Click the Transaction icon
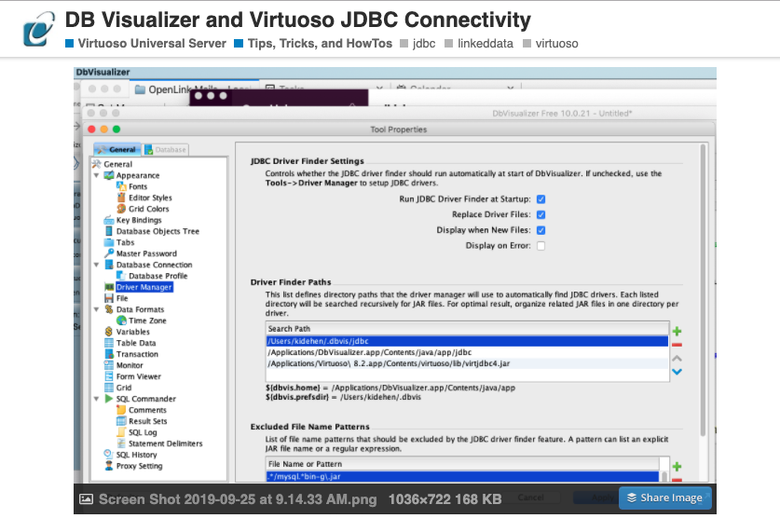The image size is (780, 532). [x=109, y=354]
